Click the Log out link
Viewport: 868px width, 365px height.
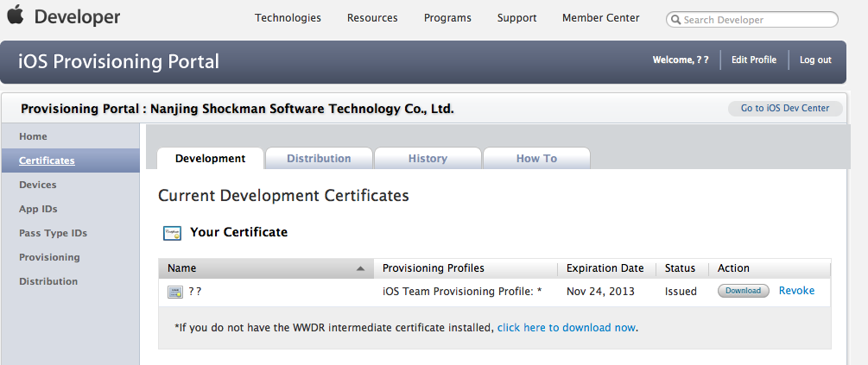click(x=815, y=60)
